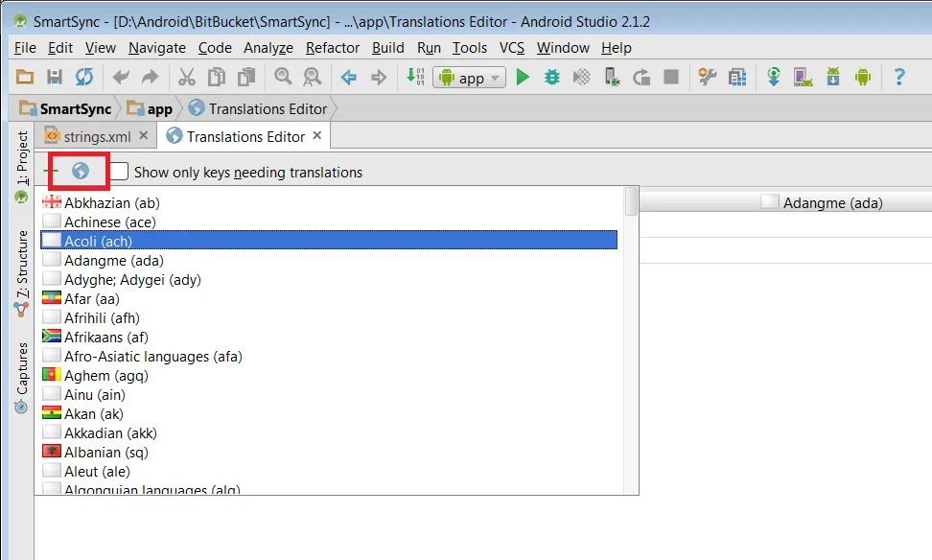Open the Navigate menu
932x560 pixels.
[157, 48]
